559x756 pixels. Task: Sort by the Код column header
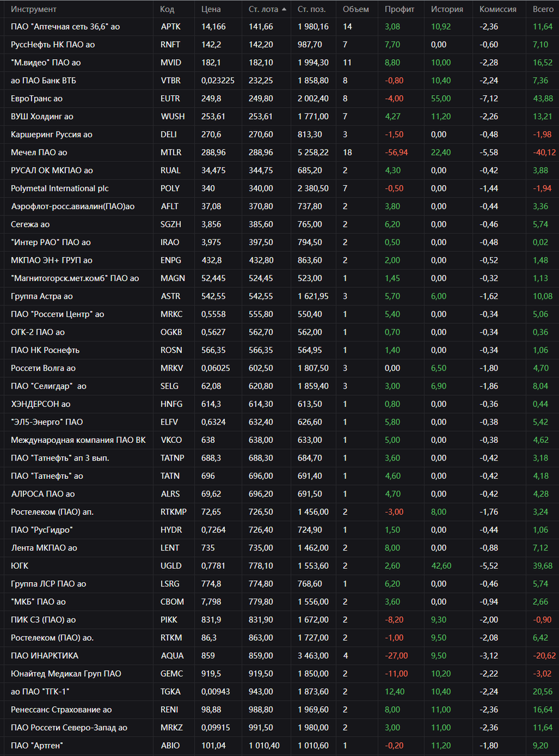point(167,9)
